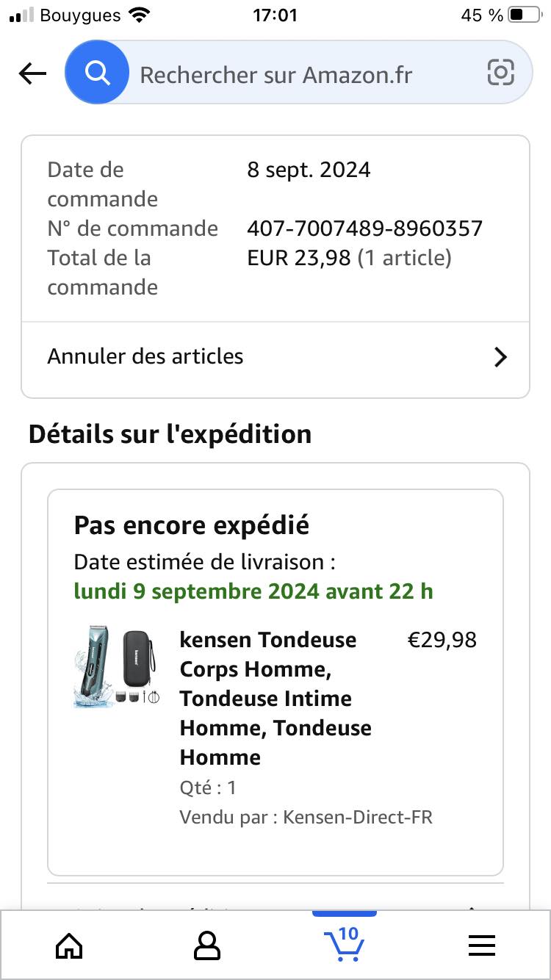Open the camera scan icon in search bar

(500, 73)
